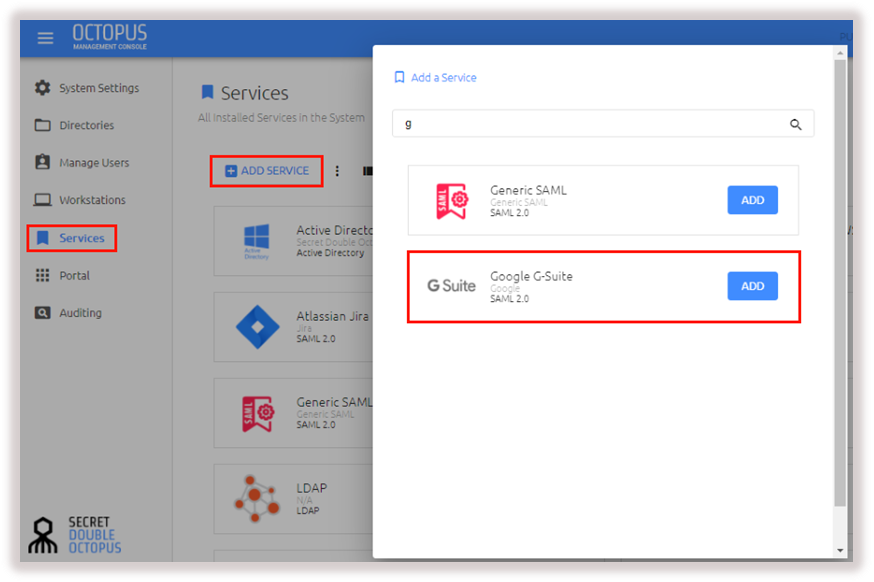Click the LDAP network nodes icon

point(256,498)
